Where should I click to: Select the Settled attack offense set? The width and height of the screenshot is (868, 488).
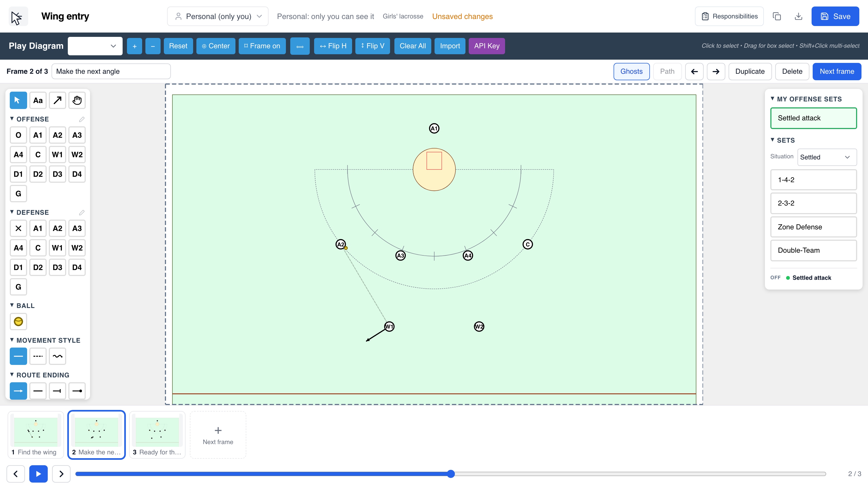[813, 118]
